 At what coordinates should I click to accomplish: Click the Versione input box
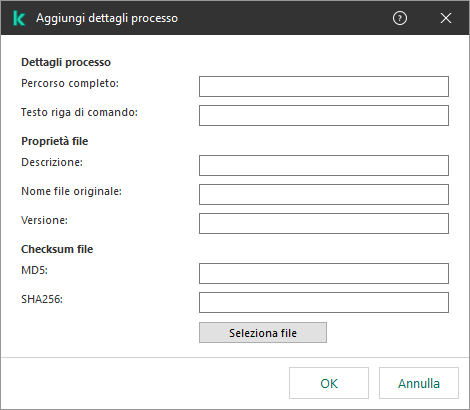[324, 223]
